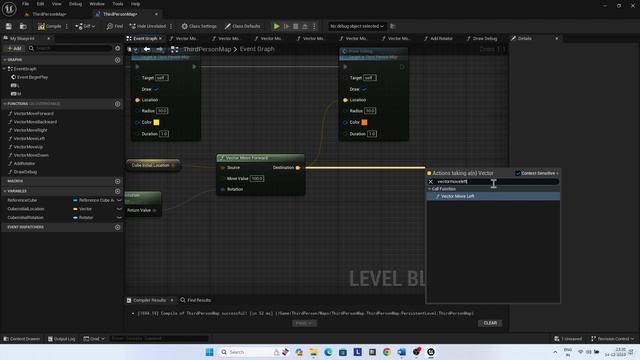Add new event dispatcher with plus icon

pos(118,227)
